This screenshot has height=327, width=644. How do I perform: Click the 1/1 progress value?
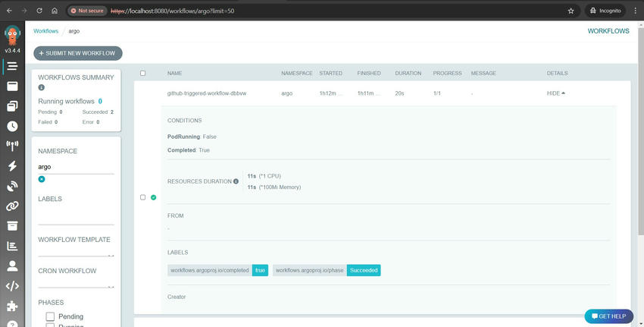click(x=437, y=93)
